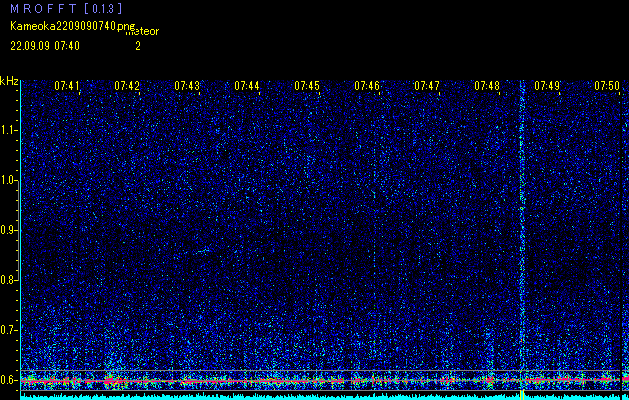Select the Kameoka2209090740.png file name
The height and width of the screenshot is (400, 629).
pyautogui.click(x=73, y=26)
